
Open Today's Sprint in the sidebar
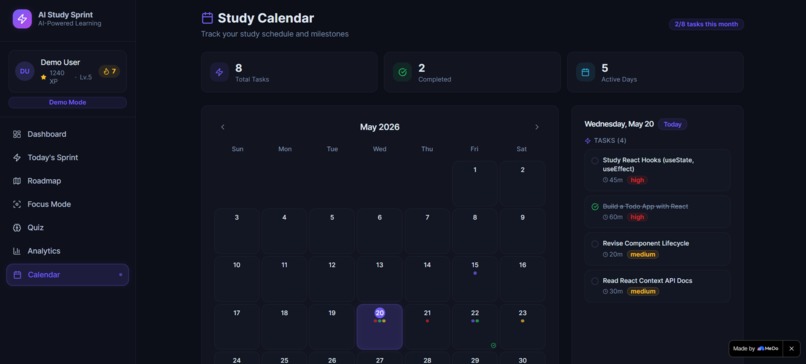[67, 157]
